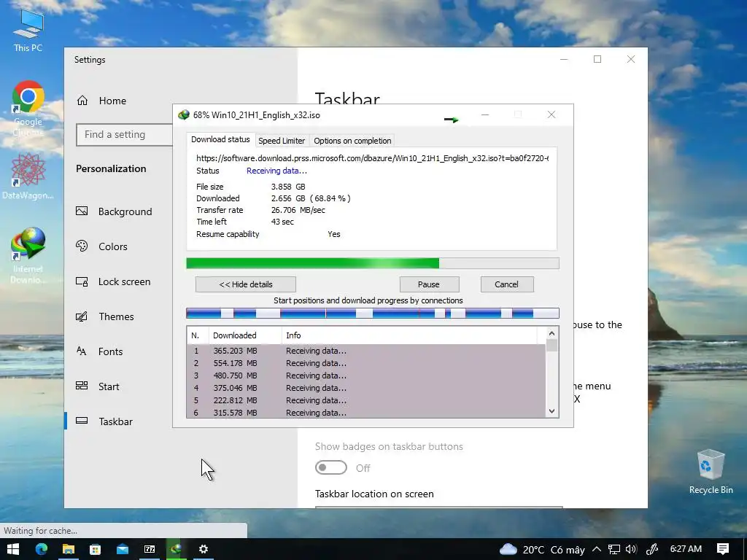Close the IDM download dialog
Screen dimensions: 747x560
click(x=551, y=114)
